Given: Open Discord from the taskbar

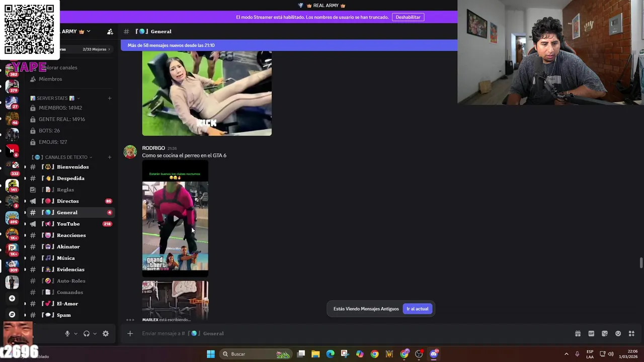Looking at the screenshot, I should [x=434, y=354].
